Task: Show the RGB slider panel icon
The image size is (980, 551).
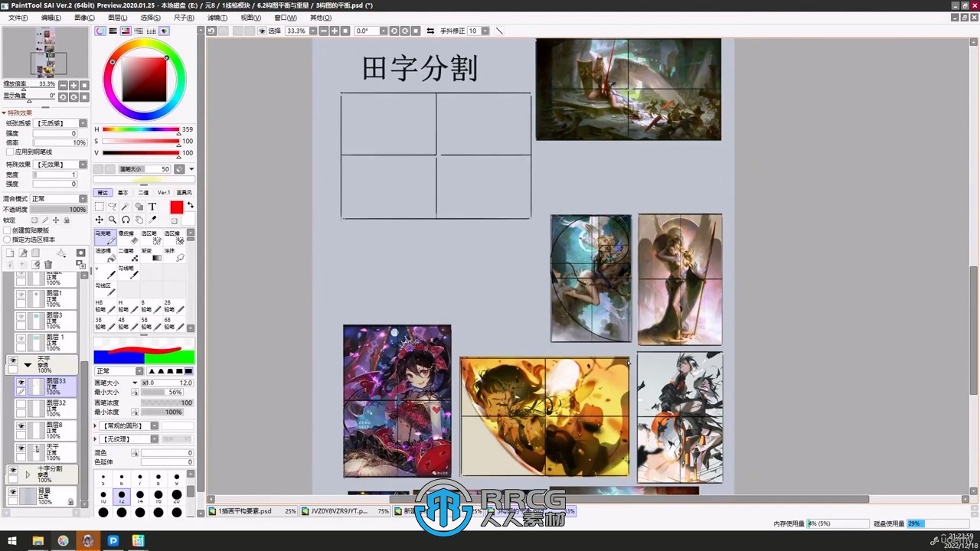Action: (113, 31)
